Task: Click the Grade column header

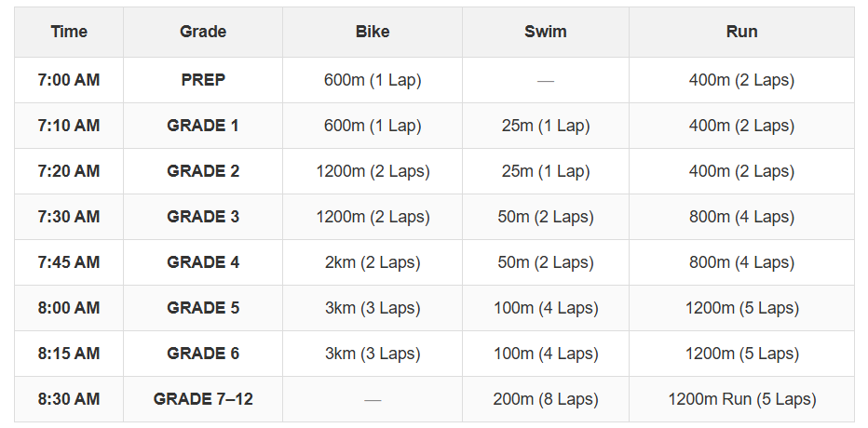Action: point(203,32)
